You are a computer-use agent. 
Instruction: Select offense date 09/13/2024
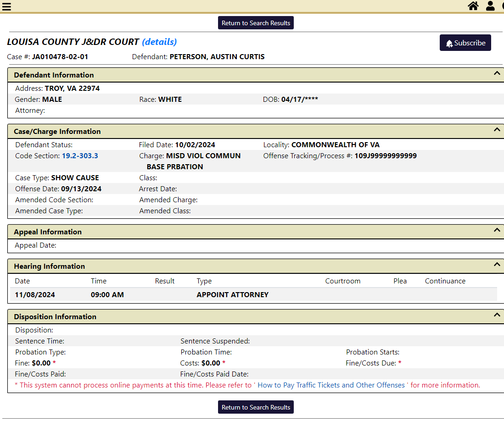point(81,189)
